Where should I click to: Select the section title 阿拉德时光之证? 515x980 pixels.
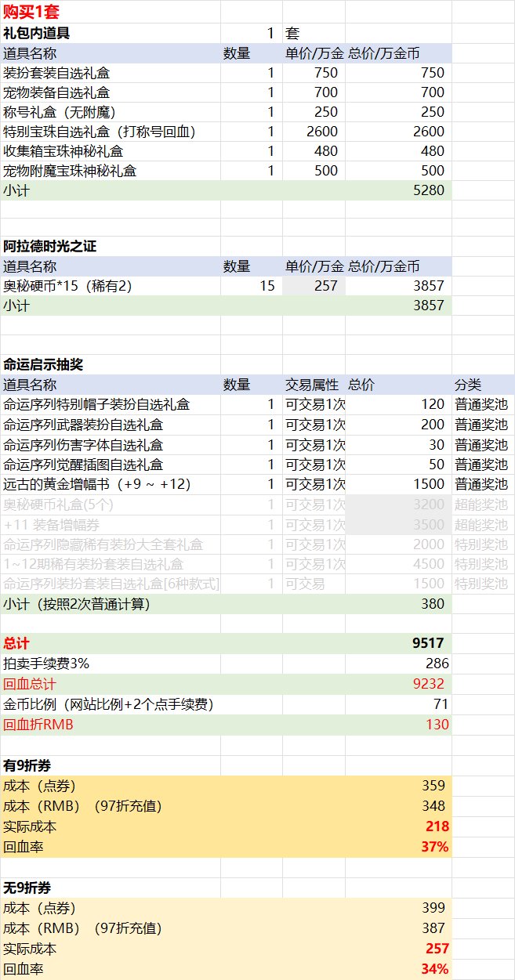pyautogui.click(x=50, y=247)
